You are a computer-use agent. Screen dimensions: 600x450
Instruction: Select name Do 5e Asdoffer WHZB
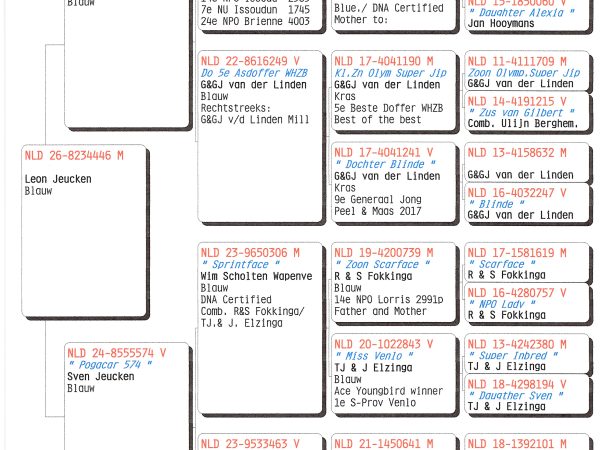click(254, 73)
